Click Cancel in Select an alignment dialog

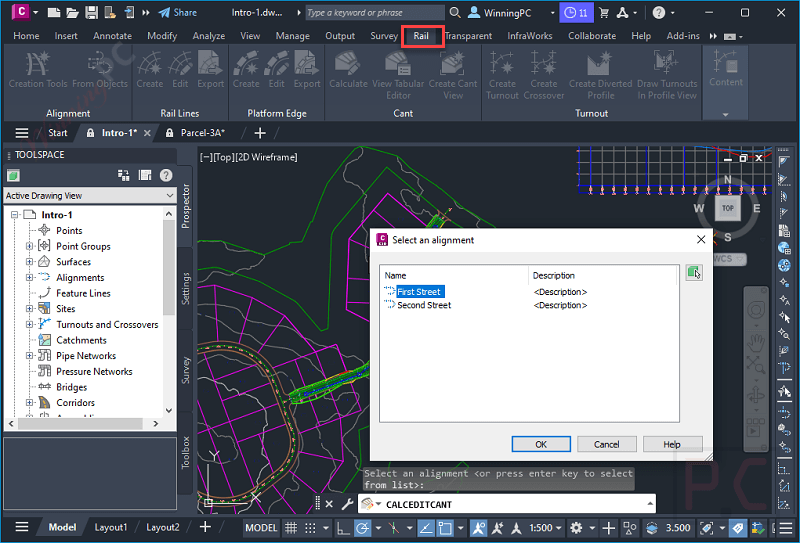pos(607,444)
